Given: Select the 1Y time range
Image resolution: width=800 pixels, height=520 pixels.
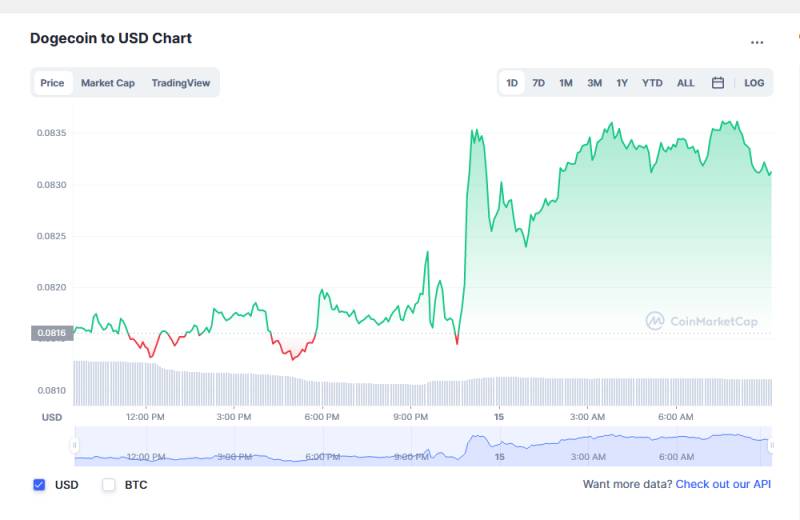Looking at the screenshot, I should pos(621,83).
